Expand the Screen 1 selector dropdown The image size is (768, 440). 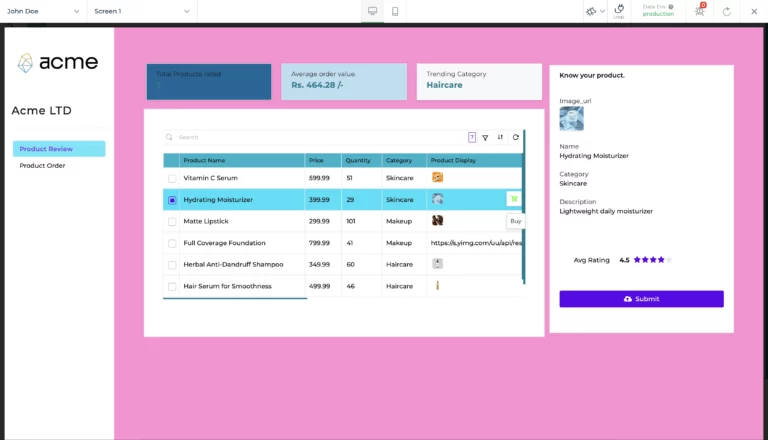click(141, 11)
